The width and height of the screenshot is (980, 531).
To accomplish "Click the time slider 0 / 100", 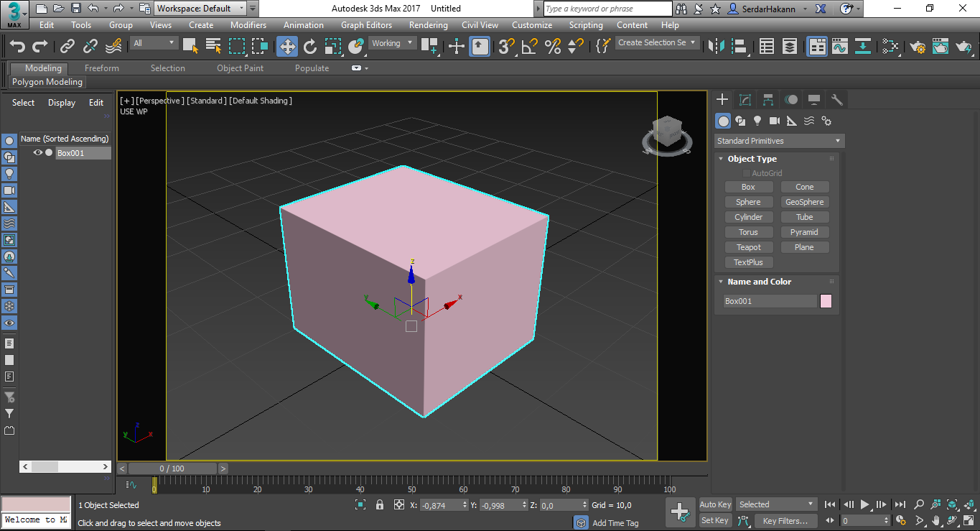I will [x=172, y=468].
